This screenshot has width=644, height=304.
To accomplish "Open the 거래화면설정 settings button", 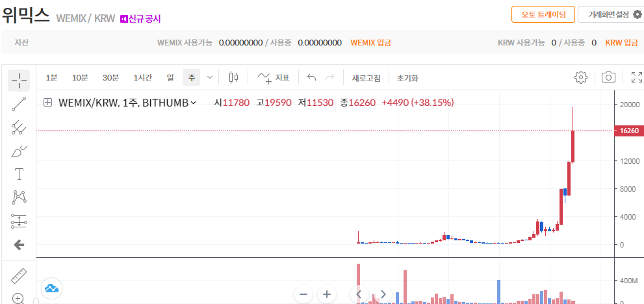I will point(611,14).
